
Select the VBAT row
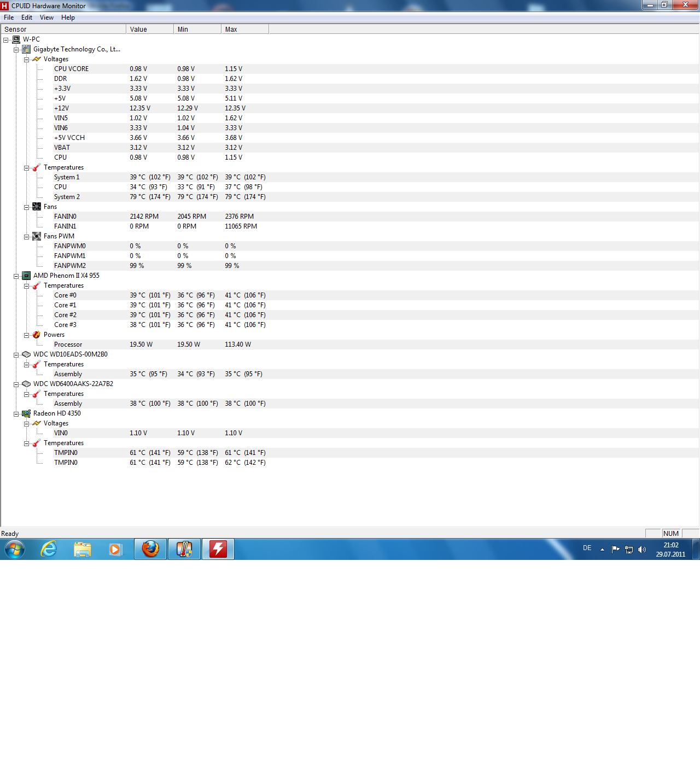point(376,148)
